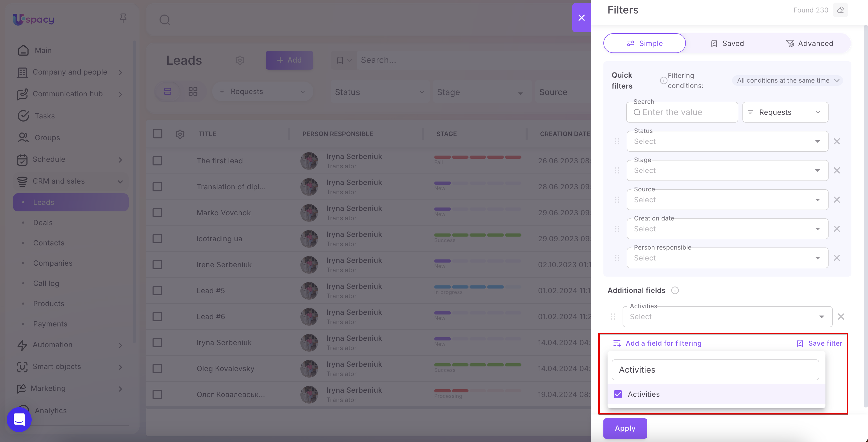Open Leads settings gear next to title

click(x=240, y=60)
